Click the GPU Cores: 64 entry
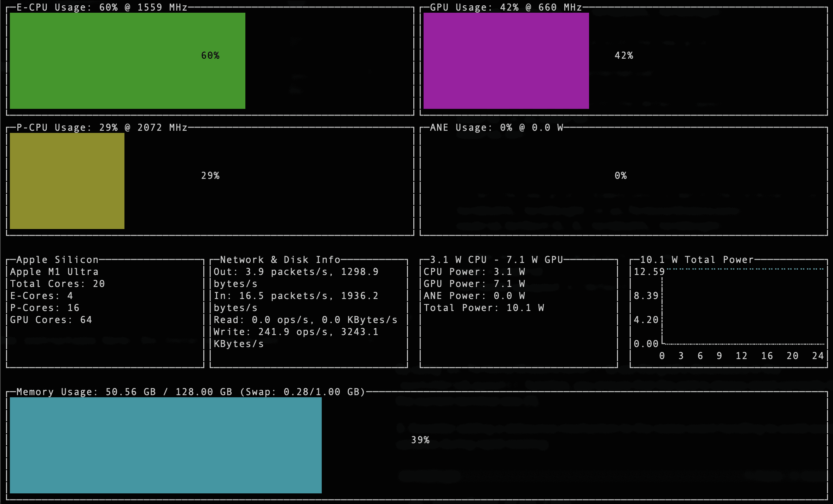Viewport: 833px width, 504px height. (51, 320)
